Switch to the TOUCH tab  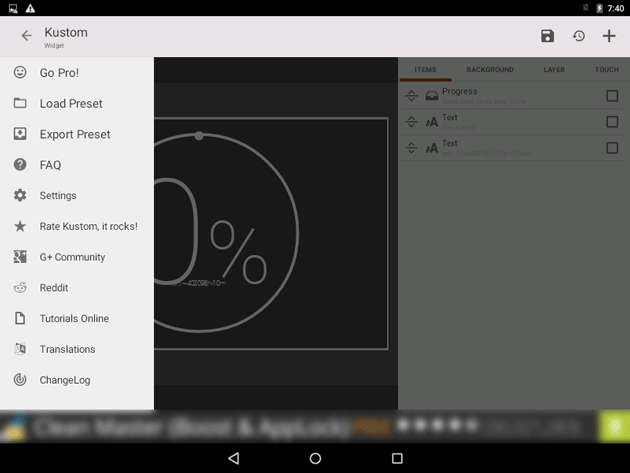(607, 70)
